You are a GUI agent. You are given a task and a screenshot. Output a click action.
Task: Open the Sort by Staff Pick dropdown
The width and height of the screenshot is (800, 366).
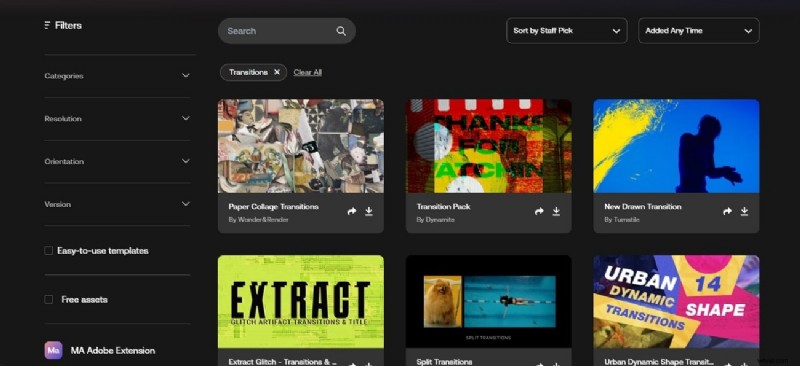(567, 31)
